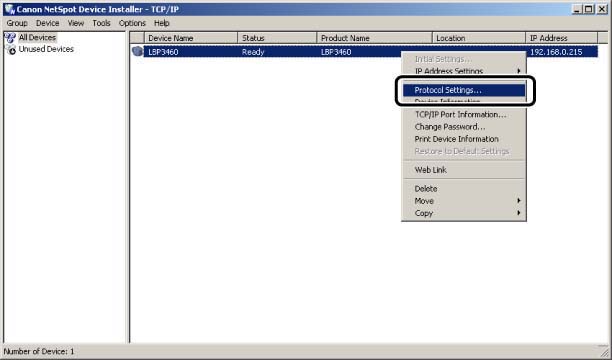Select All Devices in the tree
This screenshot has height=360, width=612.
(37, 37)
